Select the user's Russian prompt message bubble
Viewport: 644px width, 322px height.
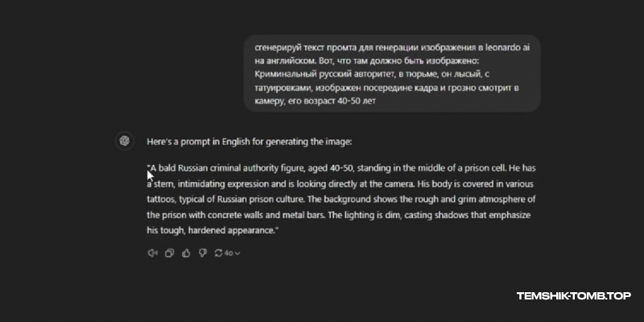[x=392, y=73]
